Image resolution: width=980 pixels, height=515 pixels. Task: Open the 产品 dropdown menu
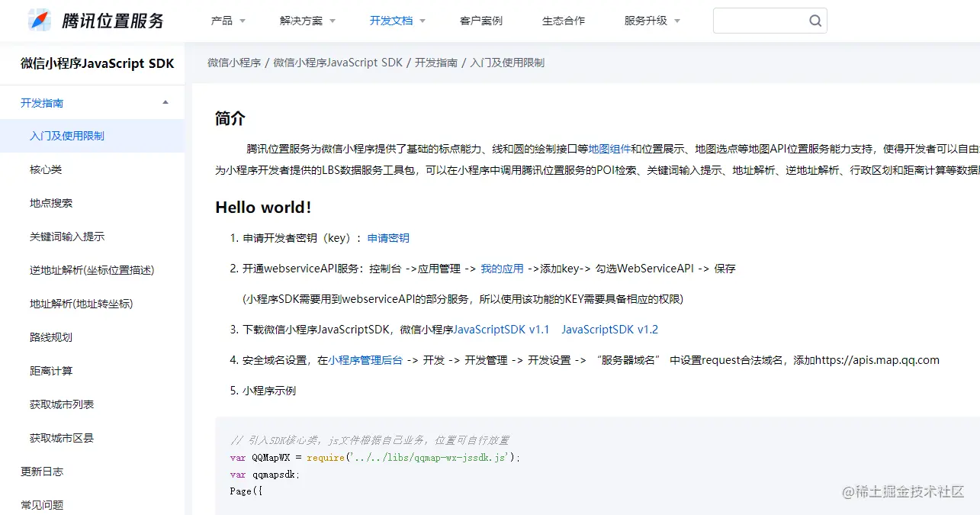tap(228, 21)
